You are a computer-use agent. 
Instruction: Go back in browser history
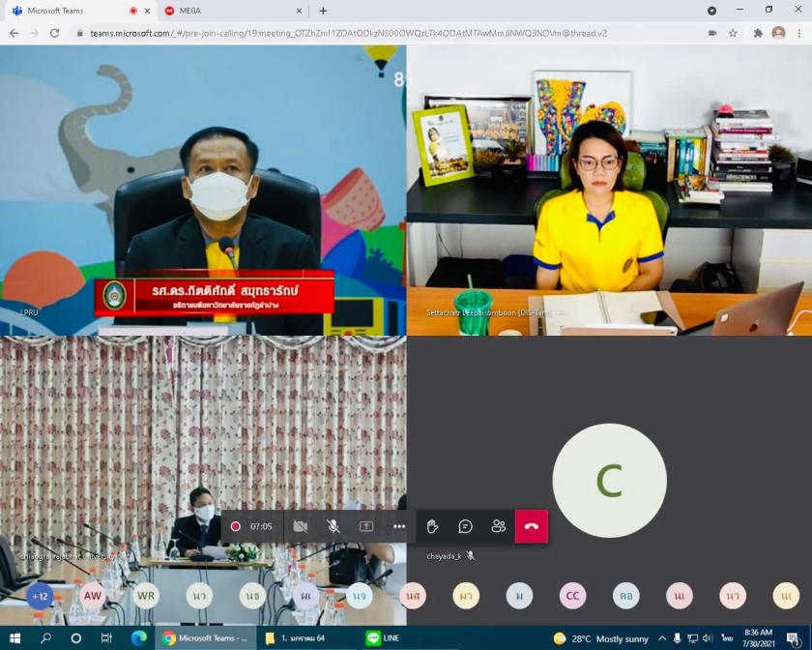pyautogui.click(x=14, y=33)
